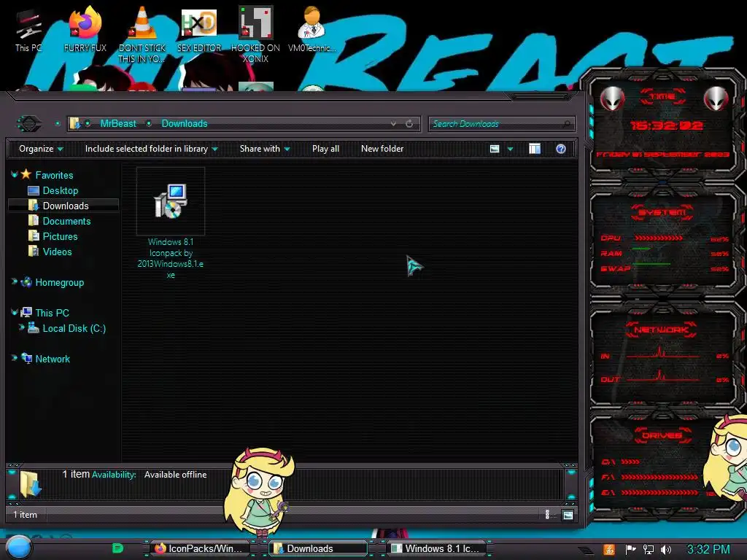Toggle the preview pane
The image size is (747, 560).
point(535,149)
